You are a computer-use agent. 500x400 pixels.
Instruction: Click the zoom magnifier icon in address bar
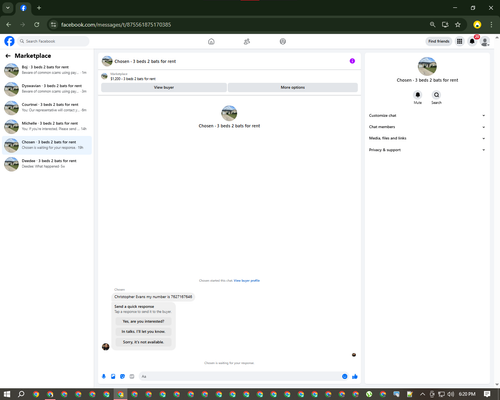point(432,24)
